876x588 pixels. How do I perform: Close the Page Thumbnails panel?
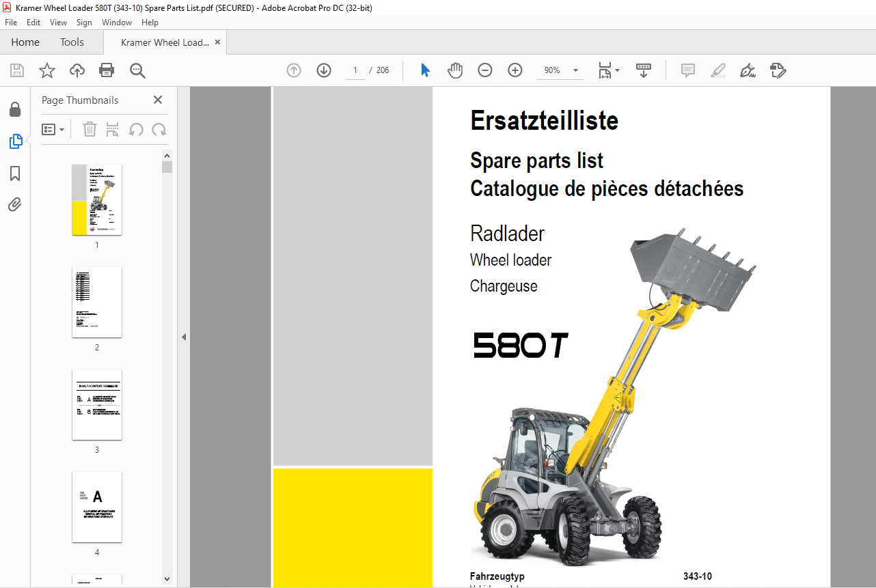(158, 100)
